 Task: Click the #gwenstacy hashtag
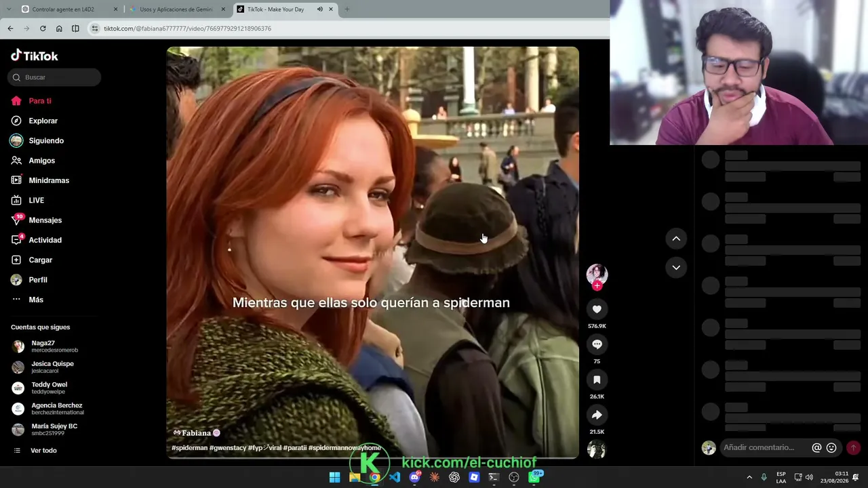(x=228, y=448)
